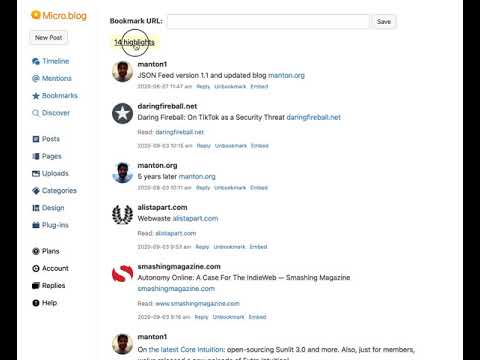
Task: Click the manton.org avatar photo
Action: point(122,173)
